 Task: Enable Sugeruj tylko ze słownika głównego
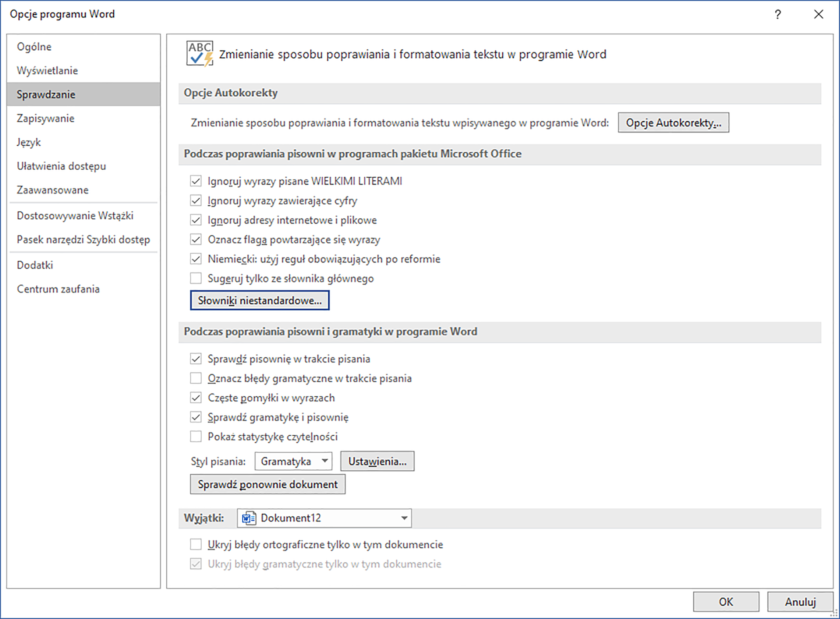(196, 279)
